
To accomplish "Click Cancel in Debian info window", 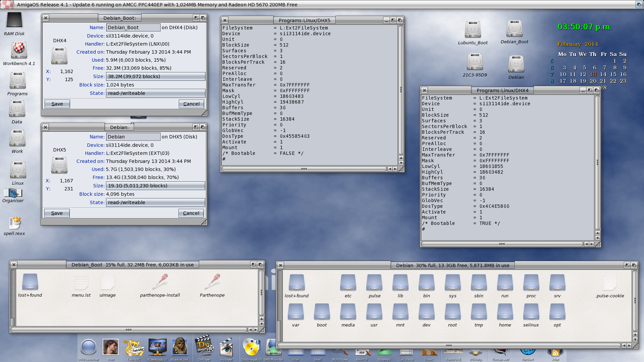I will click(x=191, y=213).
